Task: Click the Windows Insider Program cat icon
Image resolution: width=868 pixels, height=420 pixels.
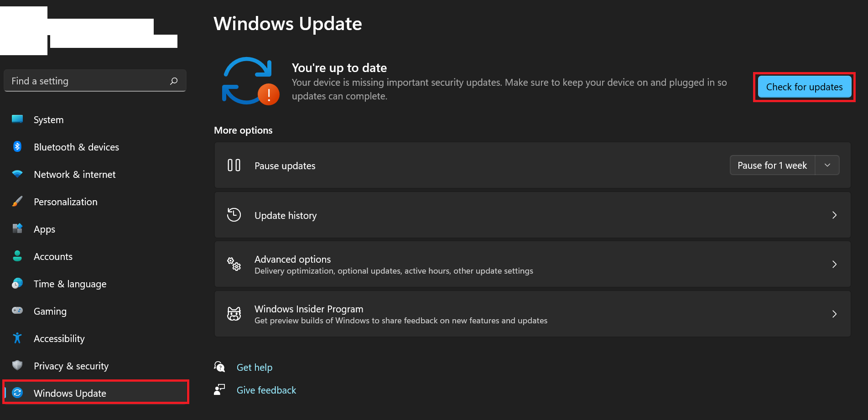Action: (234, 314)
